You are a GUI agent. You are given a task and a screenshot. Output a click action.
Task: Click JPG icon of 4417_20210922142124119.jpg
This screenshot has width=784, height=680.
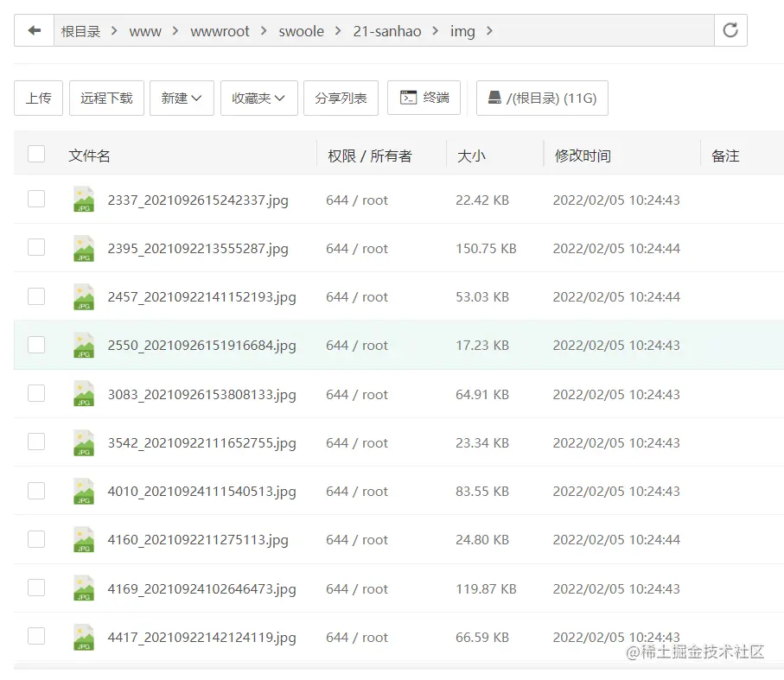[84, 637]
